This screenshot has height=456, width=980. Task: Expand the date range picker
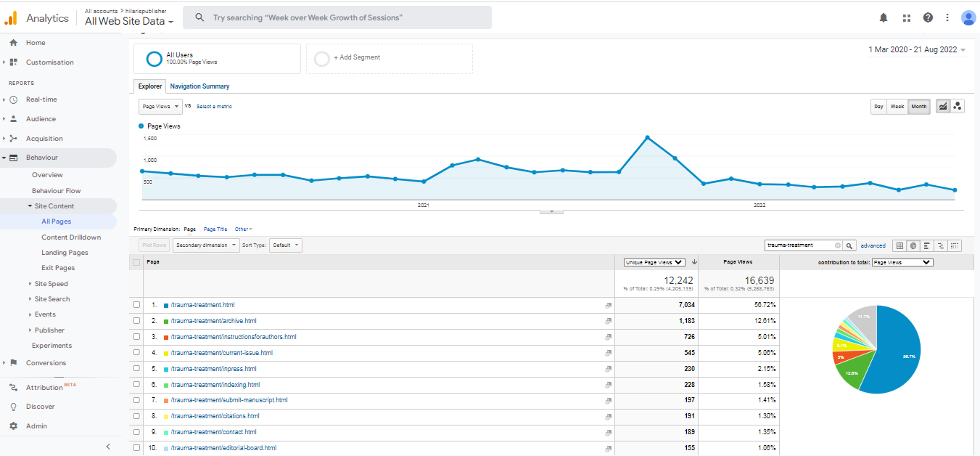coord(917,50)
